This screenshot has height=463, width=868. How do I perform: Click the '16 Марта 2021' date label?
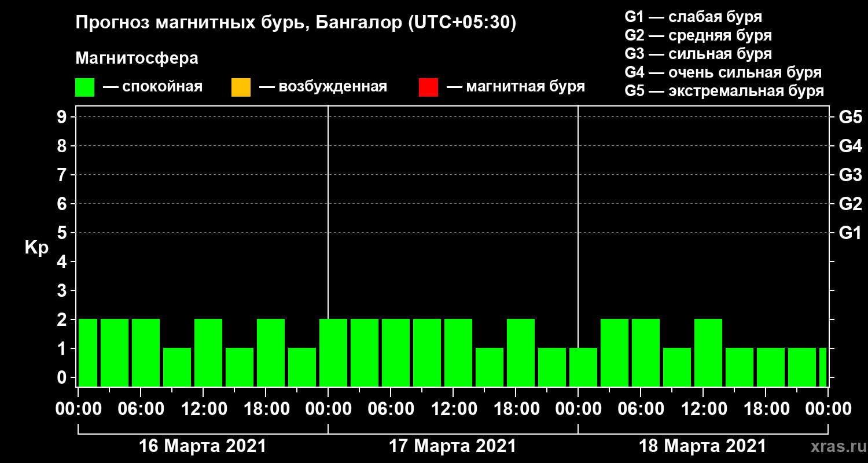tap(203, 446)
